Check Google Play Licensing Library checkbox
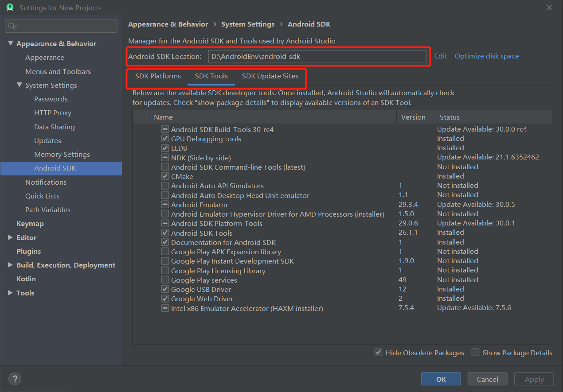Viewport: 563px width, 392px height. click(165, 271)
